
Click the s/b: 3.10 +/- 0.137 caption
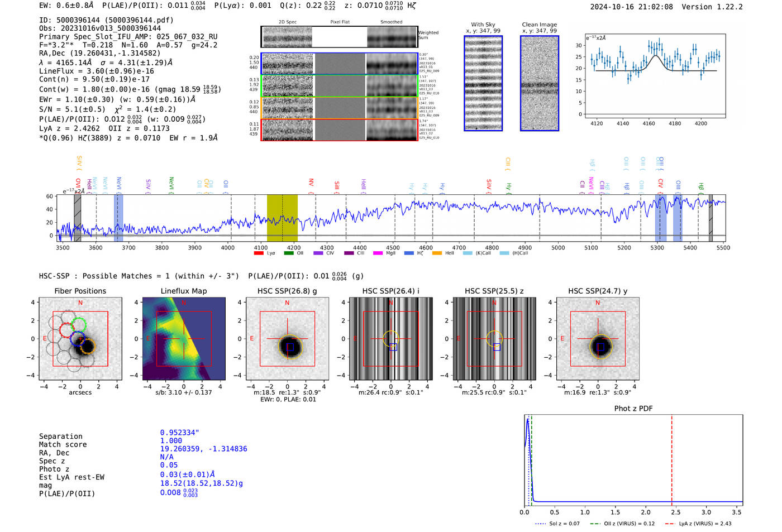coord(184,392)
